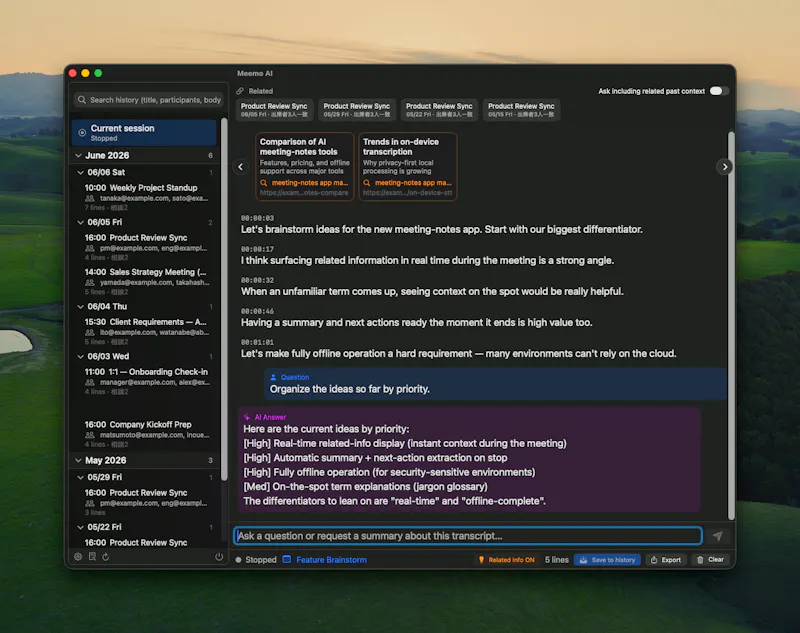Open https link in Comparison of AI tools card

[304, 193]
